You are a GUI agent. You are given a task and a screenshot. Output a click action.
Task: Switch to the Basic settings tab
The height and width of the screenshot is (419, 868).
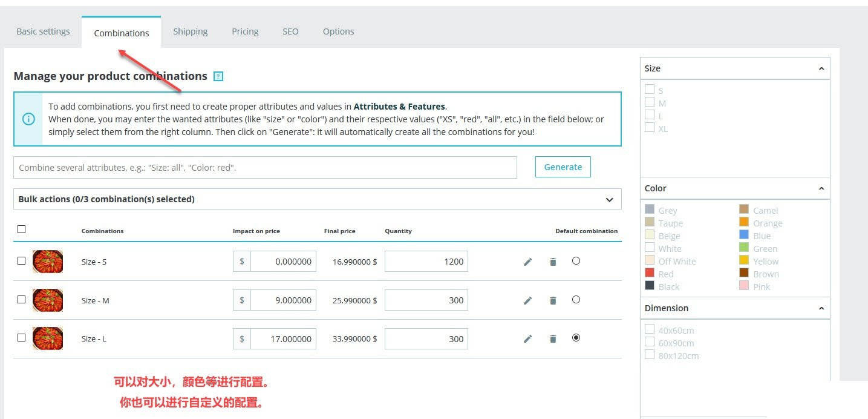(43, 31)
